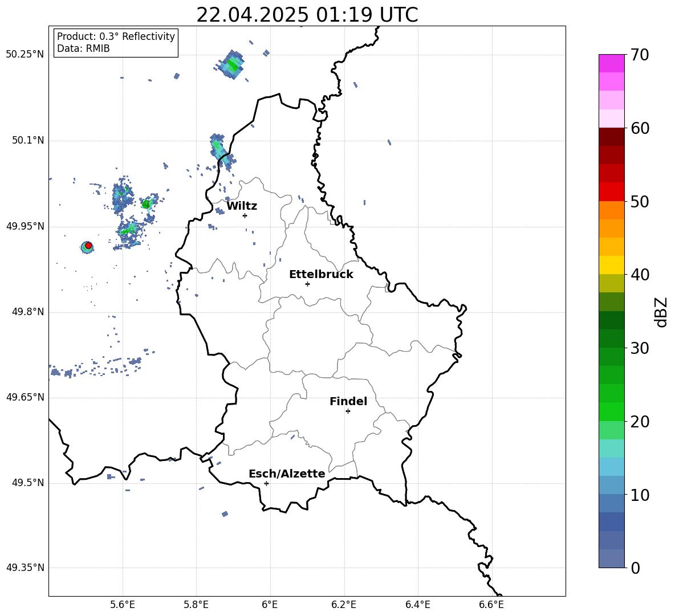
Task: Click the orange swatch just below 50 dBZ
Action: pos(611,210)
